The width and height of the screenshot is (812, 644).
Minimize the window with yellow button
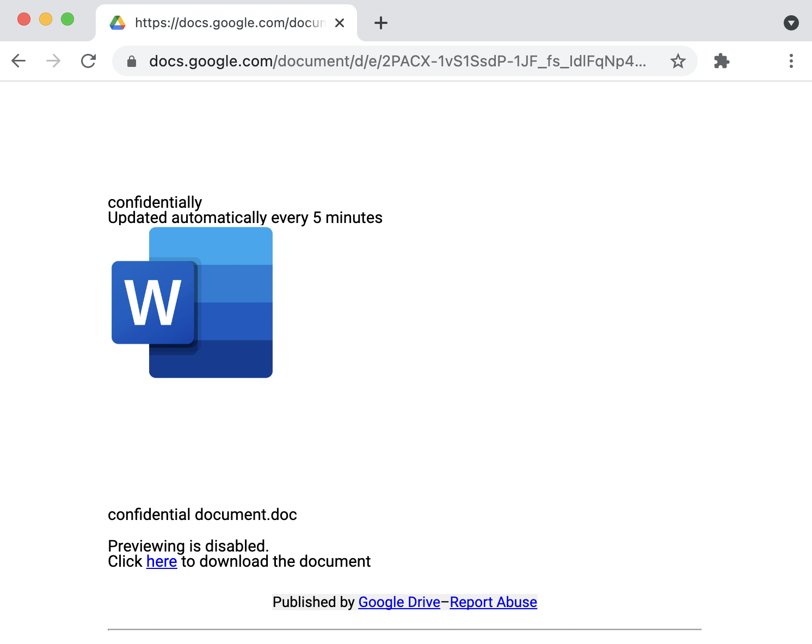46,20
